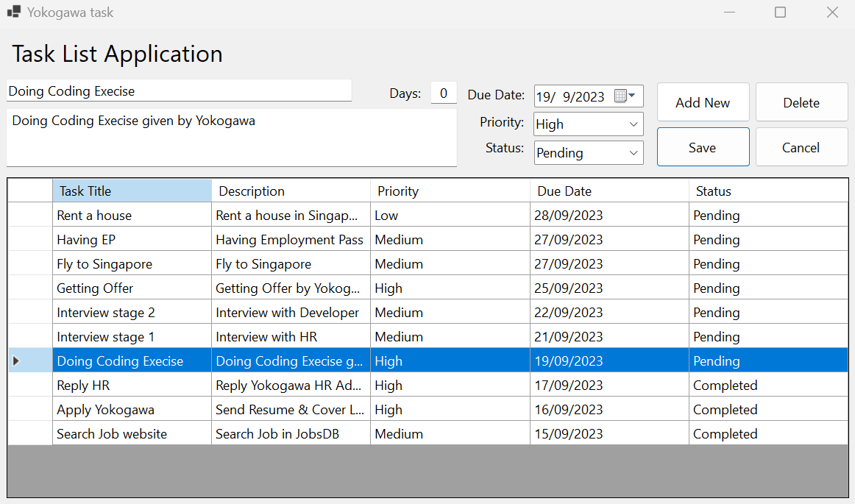Click the row selector arrow beside Doing Coding Execise
855x504 pixels.
click(17, 361)
